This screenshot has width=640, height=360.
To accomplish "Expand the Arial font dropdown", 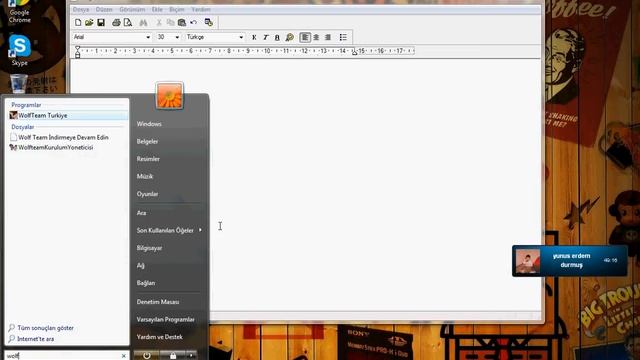I will (148, 37).
